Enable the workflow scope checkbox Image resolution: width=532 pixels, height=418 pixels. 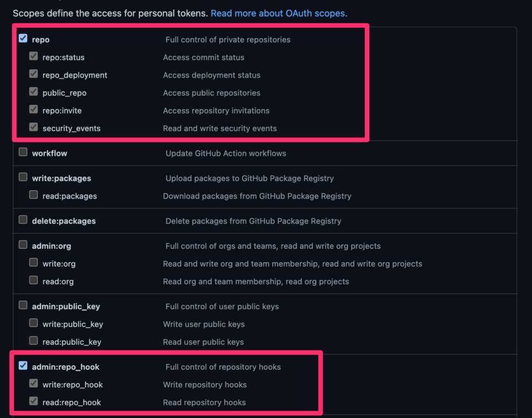pyautogui.click(x=23, y=152)
